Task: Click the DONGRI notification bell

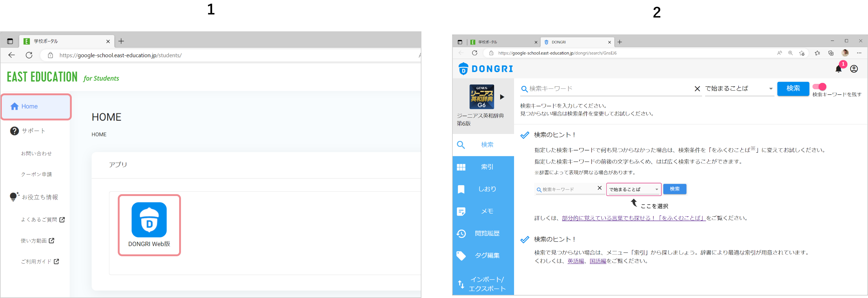Action: point(838,69)
